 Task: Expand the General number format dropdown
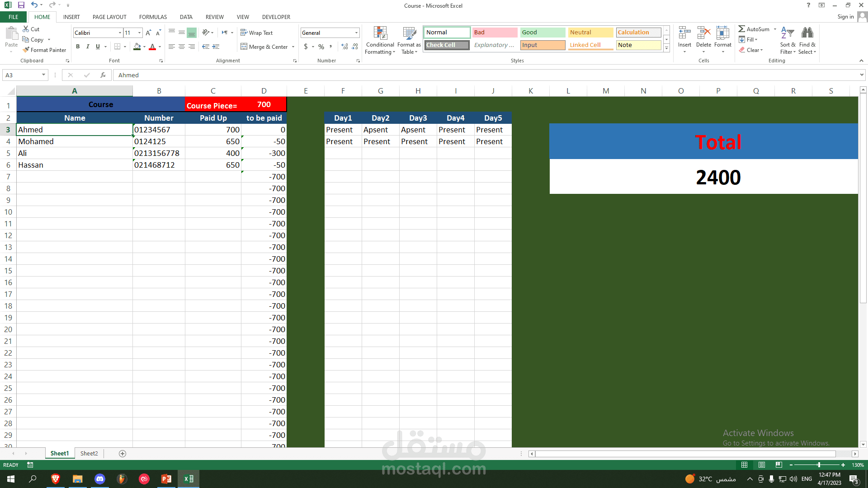[x=356, y=33]
